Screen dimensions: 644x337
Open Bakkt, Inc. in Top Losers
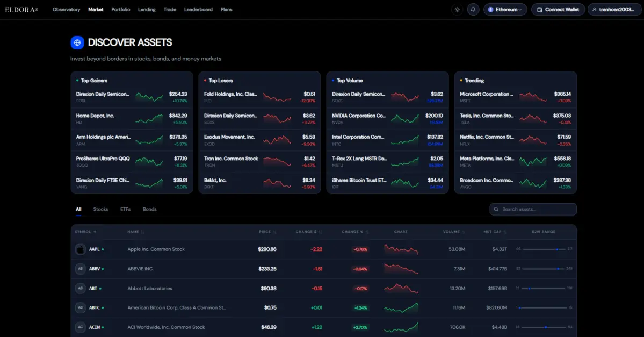(259, 183)
